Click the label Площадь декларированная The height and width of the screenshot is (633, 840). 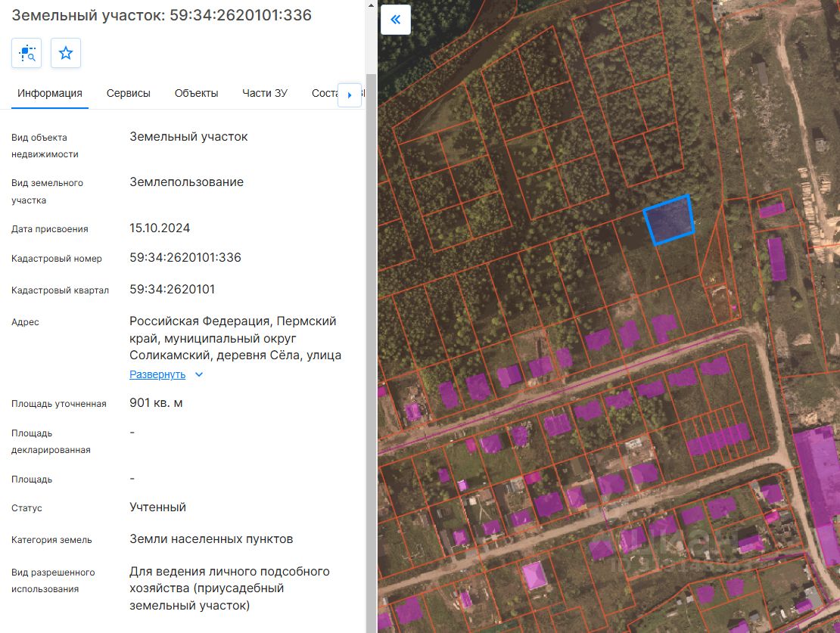point(51,441)
